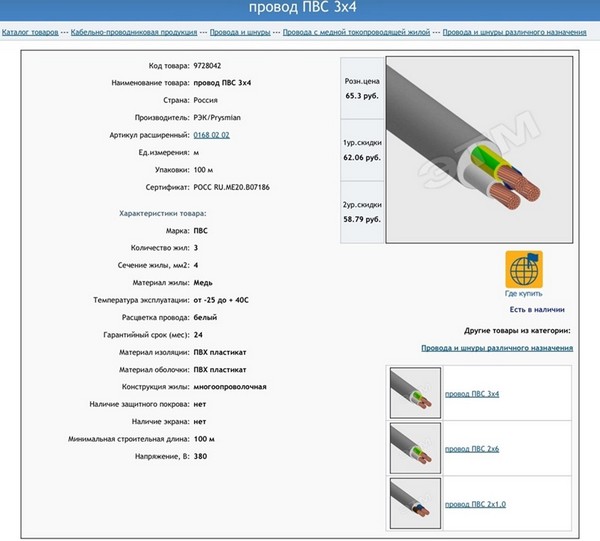
Task: Open the category link under Другие товары из категории
Action: (497, 348)
